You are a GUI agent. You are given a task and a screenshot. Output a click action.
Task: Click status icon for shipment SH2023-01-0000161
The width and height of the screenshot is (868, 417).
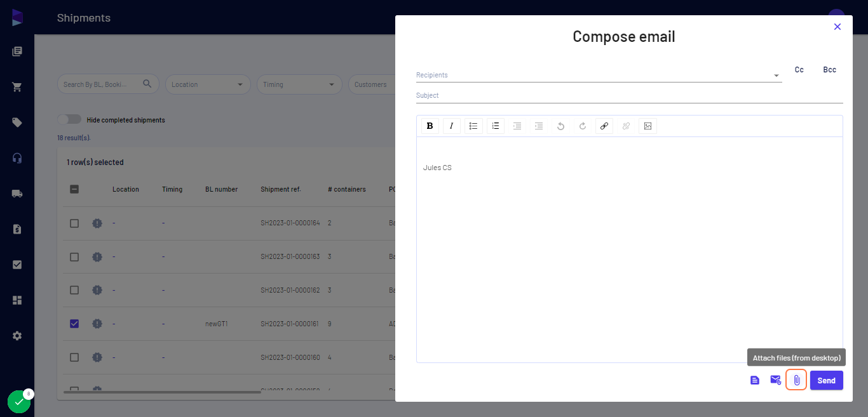[97, 324]
